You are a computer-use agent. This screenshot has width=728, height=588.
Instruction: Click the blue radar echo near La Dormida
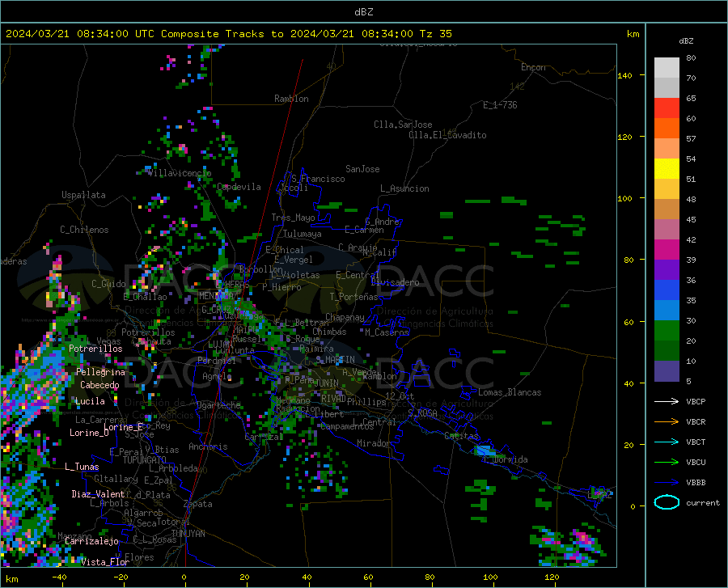[485, 451]
